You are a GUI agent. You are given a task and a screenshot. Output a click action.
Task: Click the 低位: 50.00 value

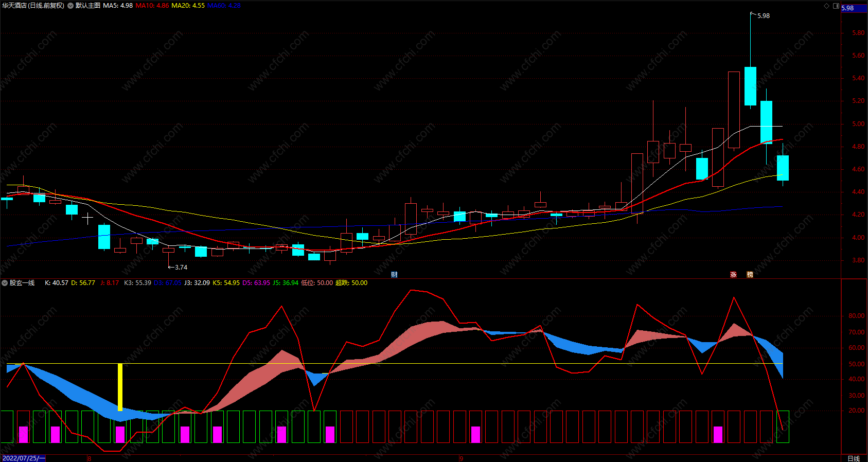(317, 283)
